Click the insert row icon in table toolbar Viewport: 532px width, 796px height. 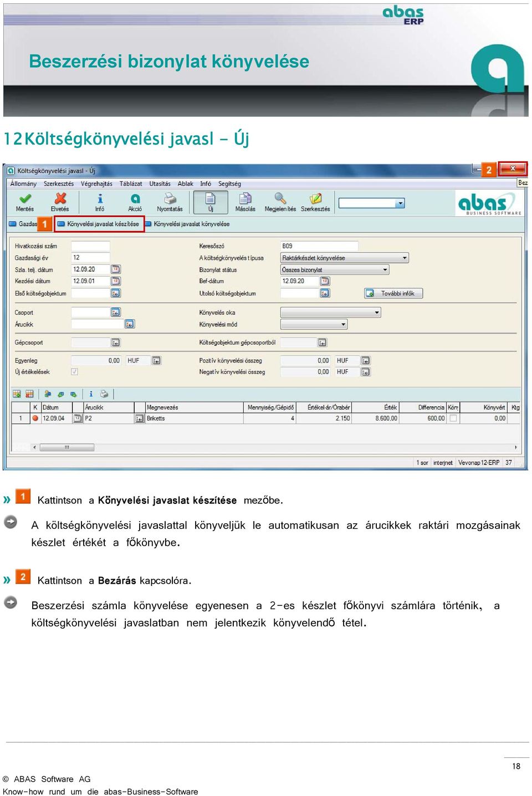point(17,394)
